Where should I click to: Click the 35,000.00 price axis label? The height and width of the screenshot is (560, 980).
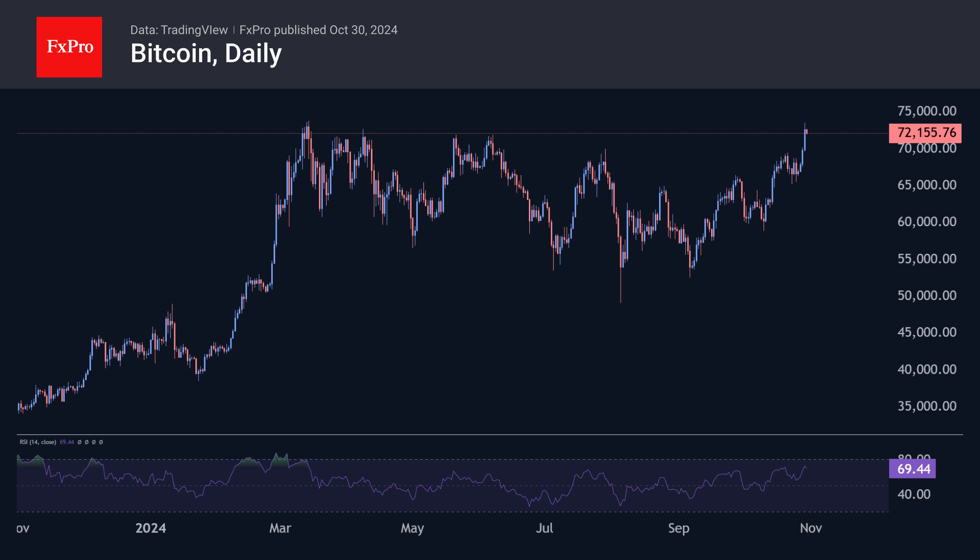[927, 406]
